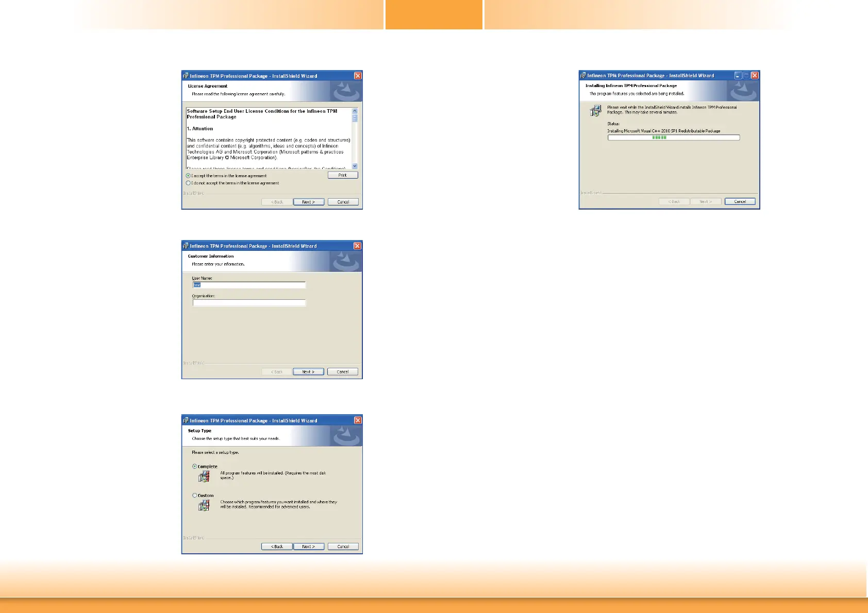Click maximize button of Installing window

point(746,75)
